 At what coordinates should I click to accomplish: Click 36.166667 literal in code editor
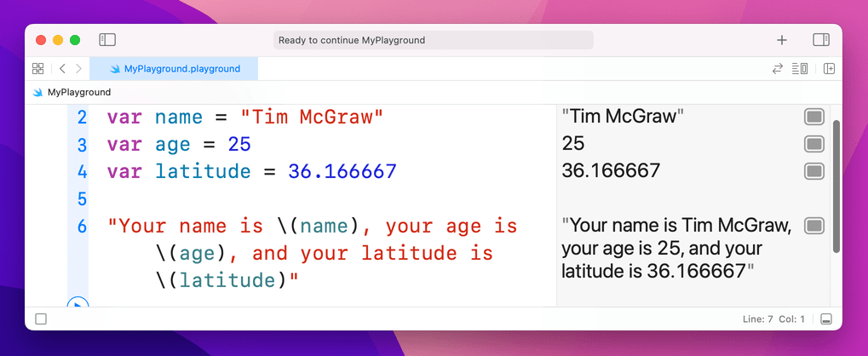[x=342, y=172]
